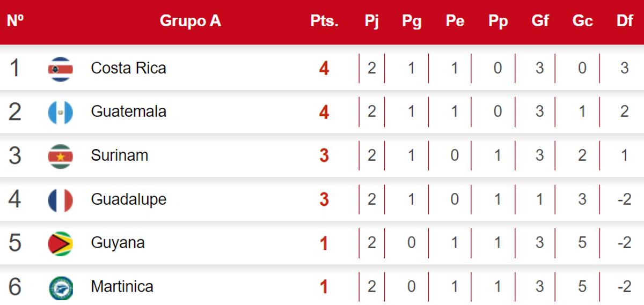Click Costa Rica's red points value
The width and height of the screenshot is (644, 305).
click(x=324, y=69)
